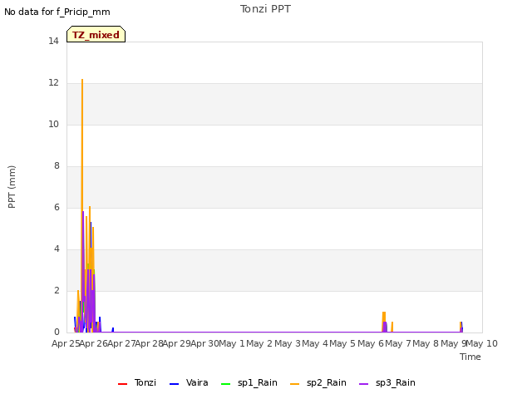Click the PPT (mm) y-axis label

[12, 187]
